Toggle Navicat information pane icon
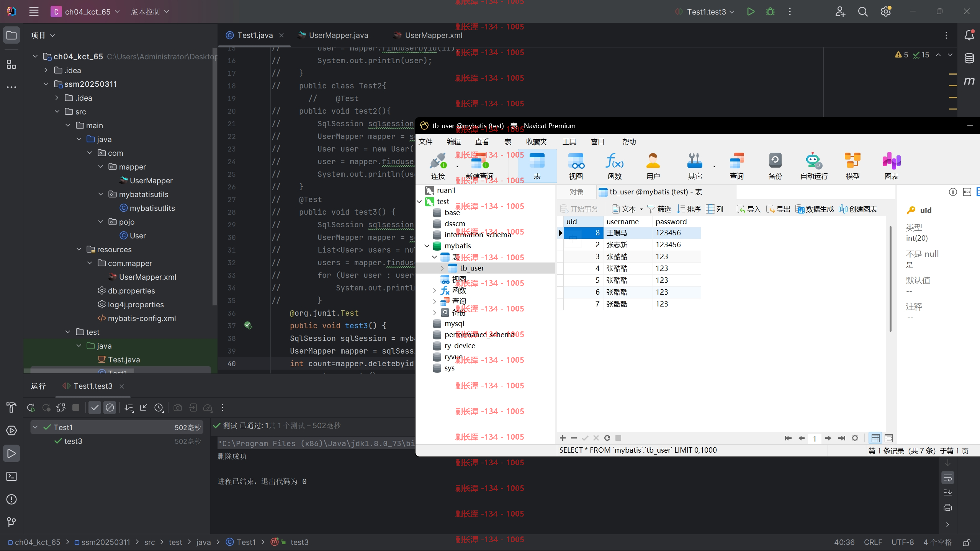This screenshot has width=980, height=551. [953, 192]
